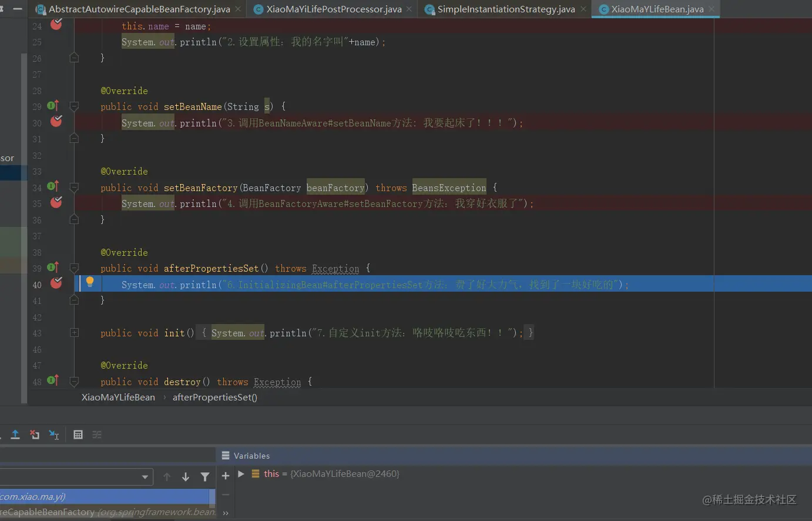Click afterPropertiesSet in line 39 declaration
This screenshot has height=521, width=812.
211,268
